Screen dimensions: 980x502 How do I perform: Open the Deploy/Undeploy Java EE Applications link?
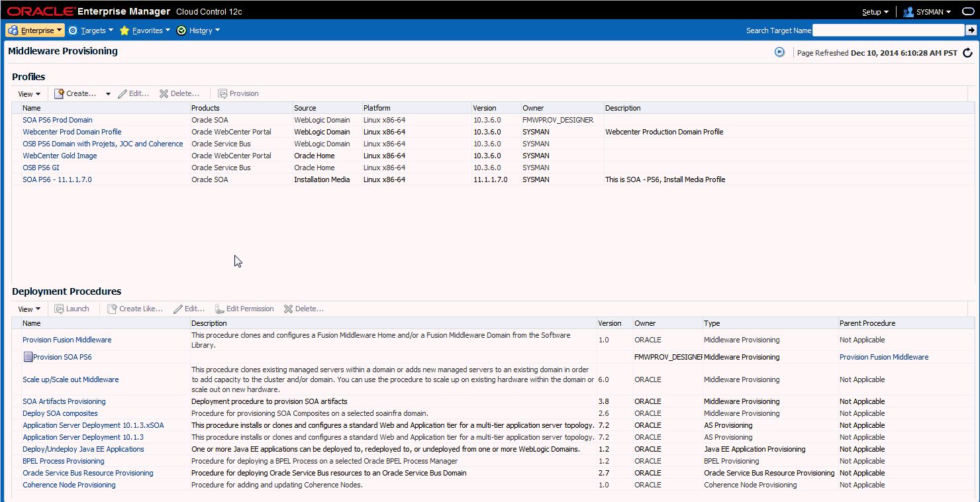tap(83, 449)
